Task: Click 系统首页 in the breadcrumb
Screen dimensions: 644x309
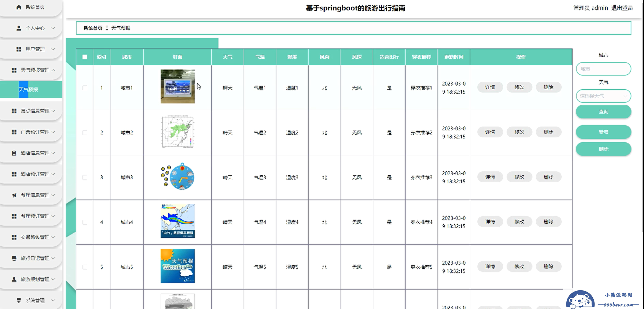Action: [x=93, y=28]
